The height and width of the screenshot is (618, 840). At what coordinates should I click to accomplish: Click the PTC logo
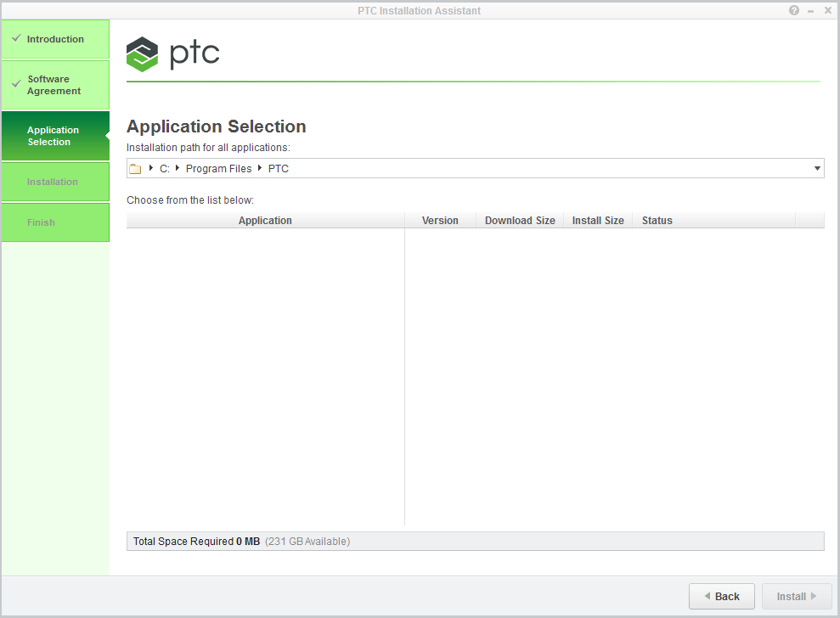point(172,53)
